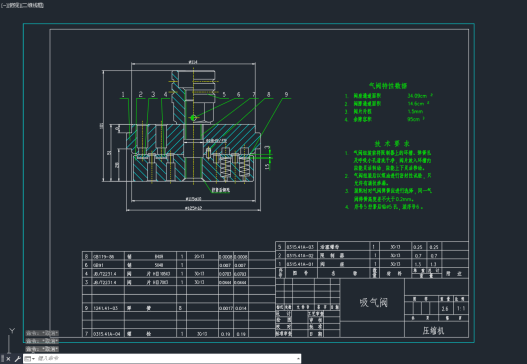Select the parts list cell GB119-86
The height and width of the screenshot is (364, 527).
(x=104, y=256)
